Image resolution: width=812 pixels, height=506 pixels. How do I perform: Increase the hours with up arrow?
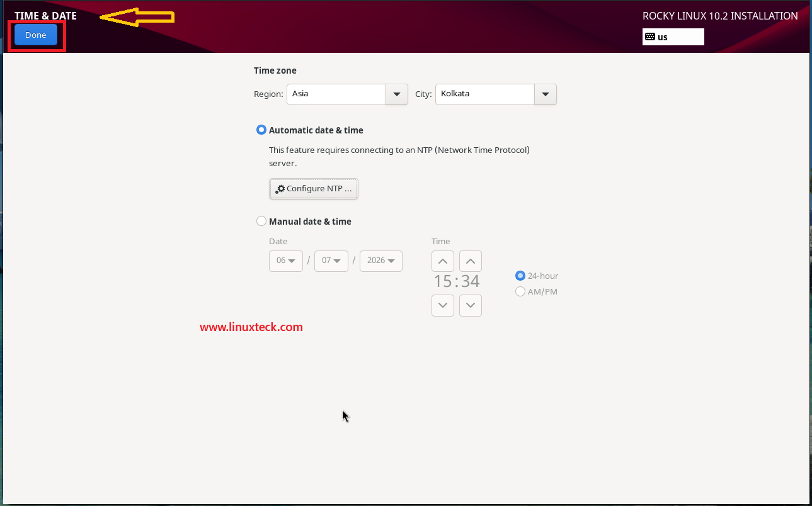(x=443, y=261)
